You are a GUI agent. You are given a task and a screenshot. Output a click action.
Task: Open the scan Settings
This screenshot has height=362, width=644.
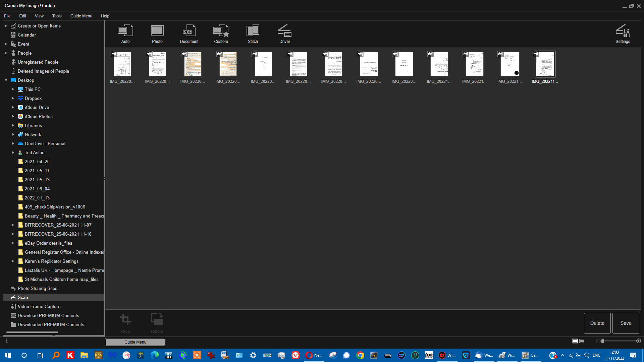[x=623, y=33]
